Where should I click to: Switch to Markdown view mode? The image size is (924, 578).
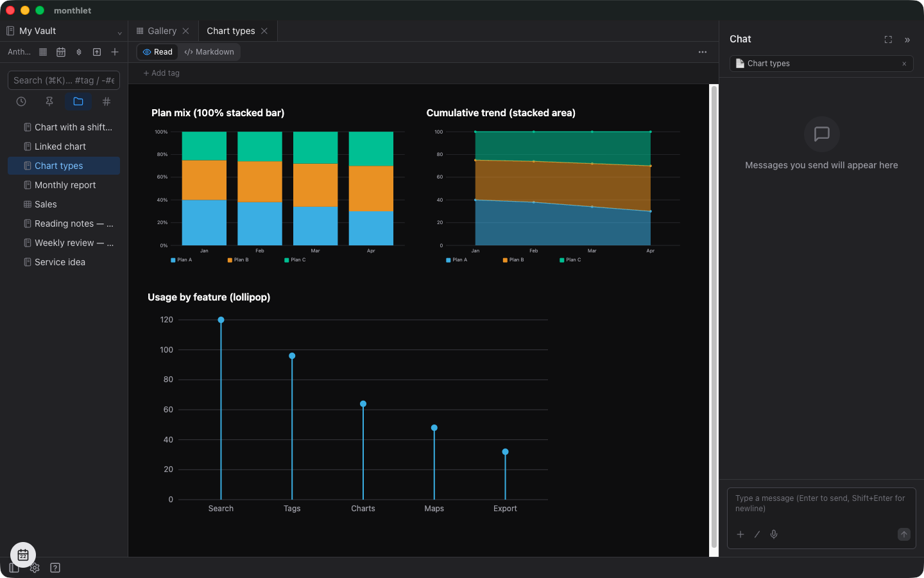pos(209,52)
